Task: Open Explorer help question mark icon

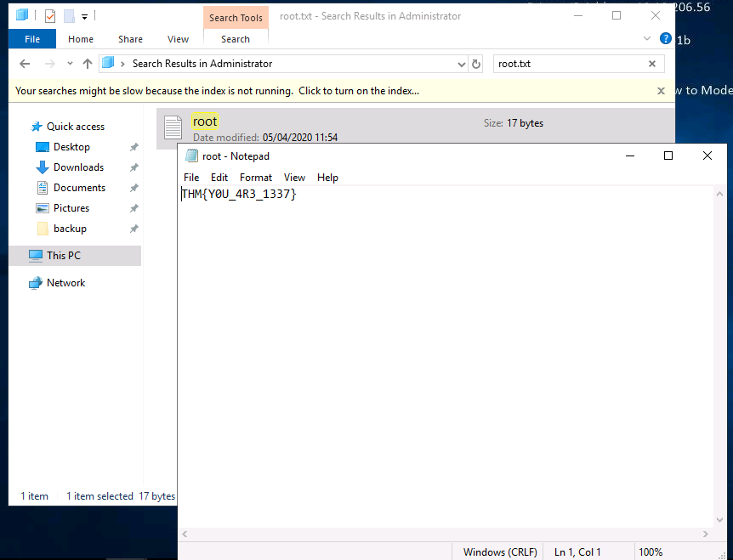Action: click(666, 39)
